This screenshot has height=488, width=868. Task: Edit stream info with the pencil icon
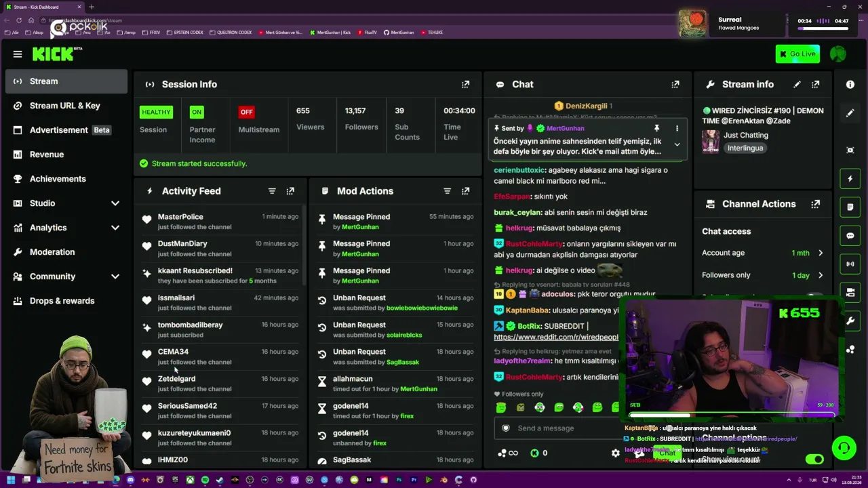(797, 84)
